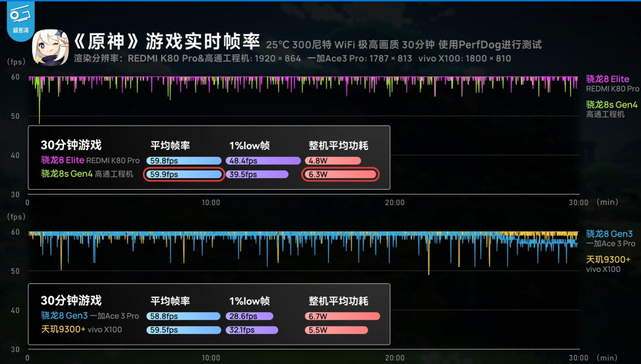641x364 pixels.
Task: Click the 39.5fps 1% low bar
Action: [257, 174]
